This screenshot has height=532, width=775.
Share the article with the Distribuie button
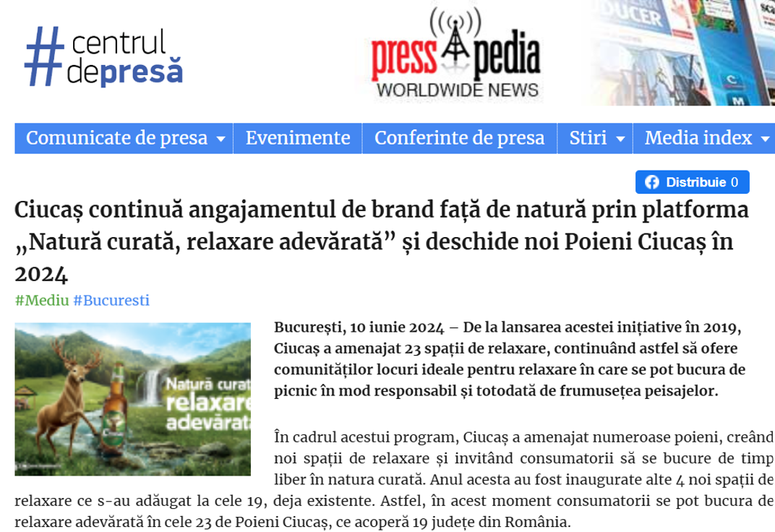[x=692, y=182]
